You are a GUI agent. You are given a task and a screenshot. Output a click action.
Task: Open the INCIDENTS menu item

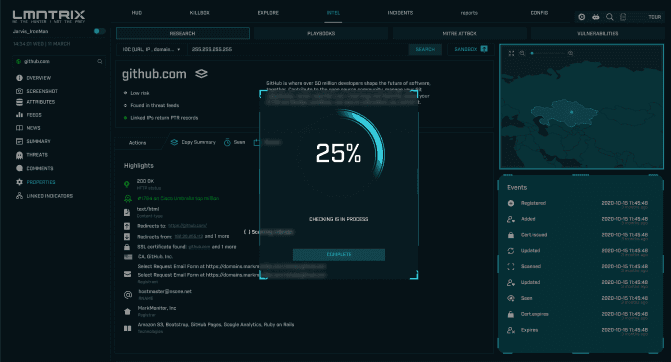click(400, 13)
